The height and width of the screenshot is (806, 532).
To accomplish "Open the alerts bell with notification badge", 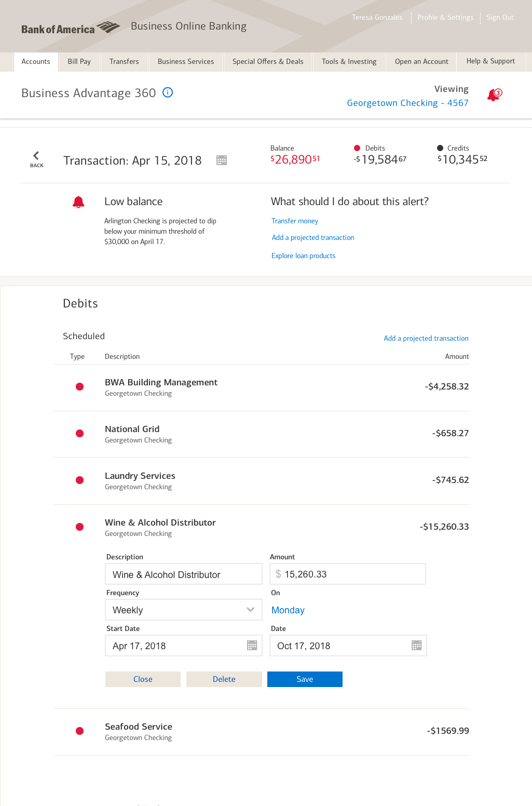I will (494, 95).
